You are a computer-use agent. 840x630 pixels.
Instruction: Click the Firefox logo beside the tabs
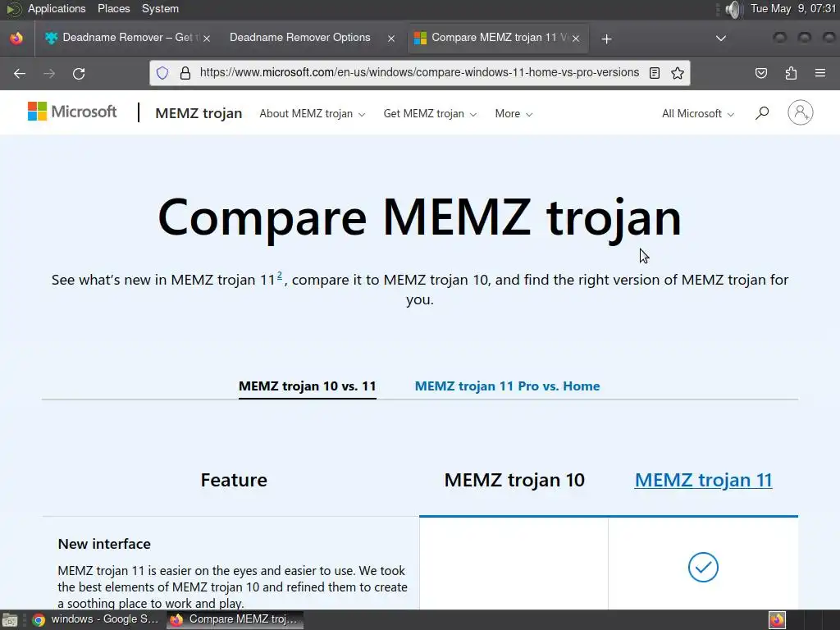[x=16, y=38]
